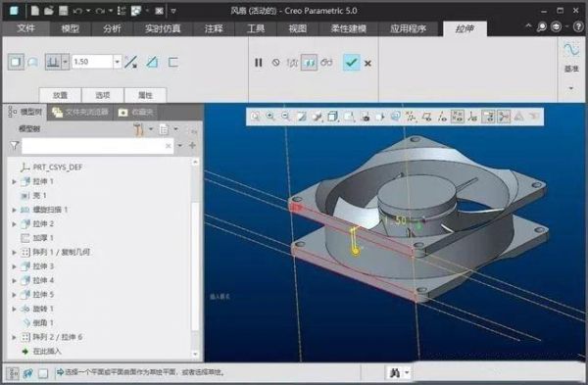Image resolution: width=588 pixels, height=385 pixels.
Task: Flip extrude depth direction icon
Action: tap(130, 62)
